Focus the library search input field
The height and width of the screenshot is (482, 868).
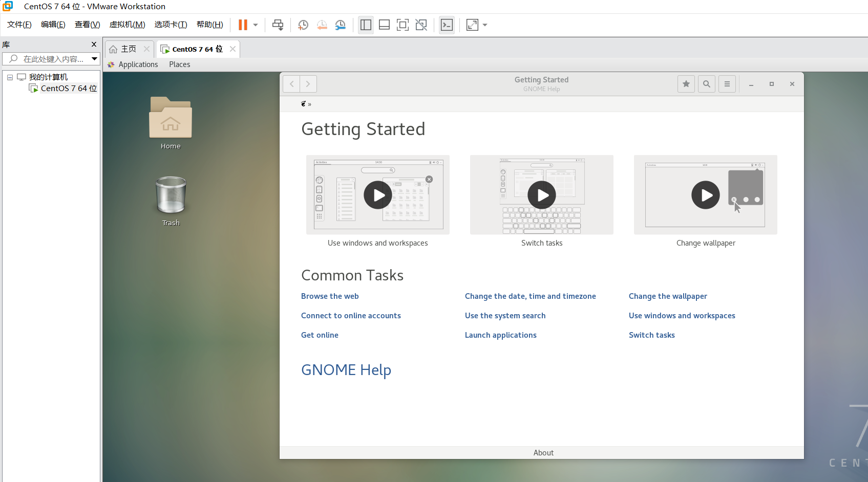click(50, 59)
